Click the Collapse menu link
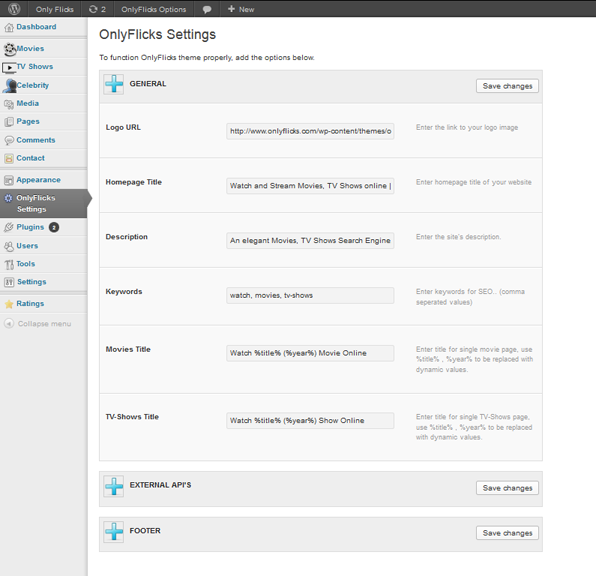 44,324
